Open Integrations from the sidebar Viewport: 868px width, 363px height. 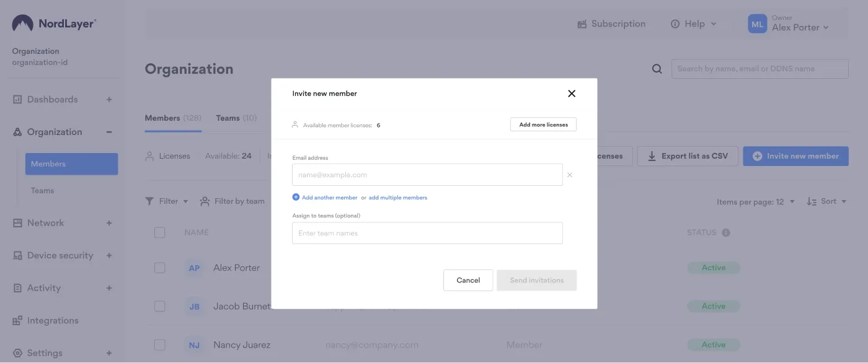[53, 320]
